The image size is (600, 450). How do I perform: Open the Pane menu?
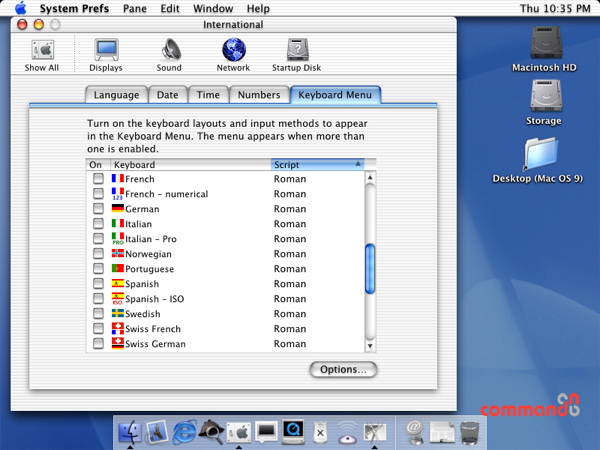pyautogui.click(x=135, y=8)
